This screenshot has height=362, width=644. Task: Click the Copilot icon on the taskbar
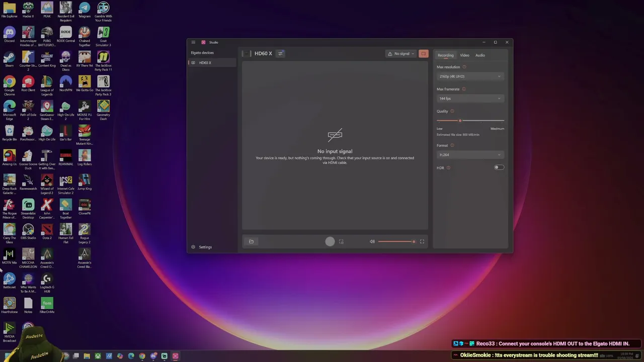120,356
